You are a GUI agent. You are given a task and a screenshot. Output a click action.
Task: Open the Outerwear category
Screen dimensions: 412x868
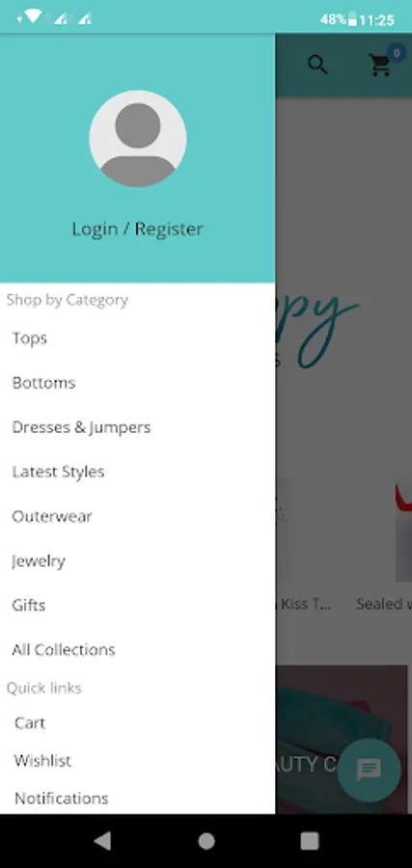[x=137, y=516]
